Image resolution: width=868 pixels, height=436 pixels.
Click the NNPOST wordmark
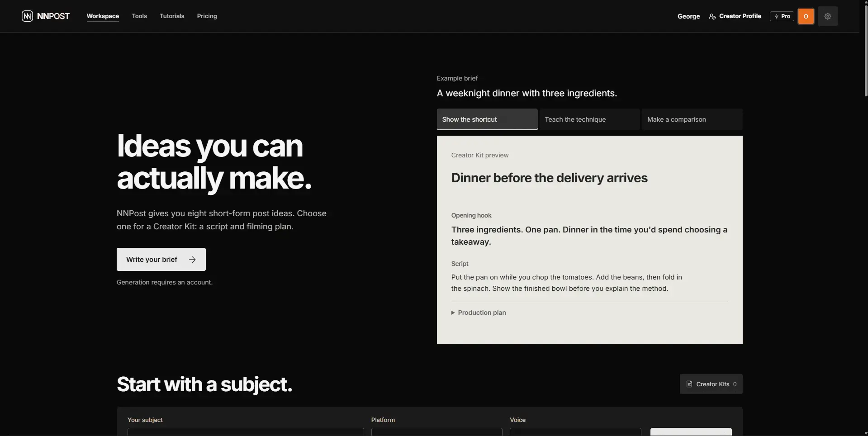pyautogui.click(x=53, y=16)
